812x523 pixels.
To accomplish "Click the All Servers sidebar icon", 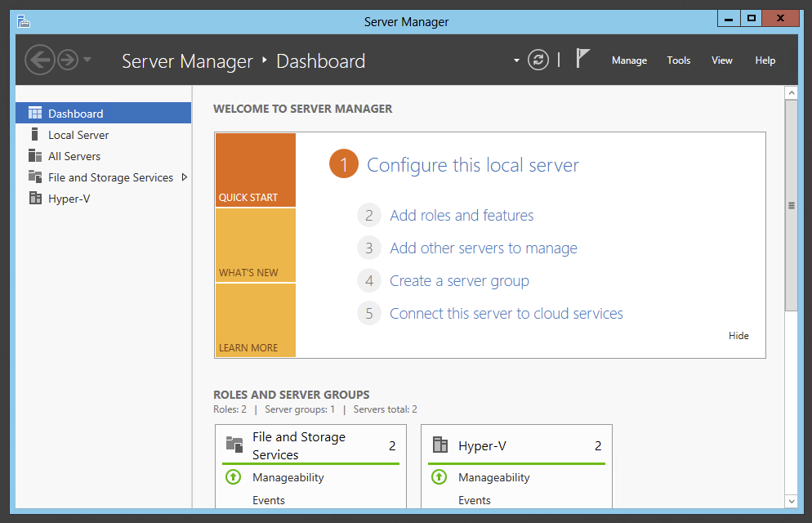I will pyautogui.click(x=35, y=156).
